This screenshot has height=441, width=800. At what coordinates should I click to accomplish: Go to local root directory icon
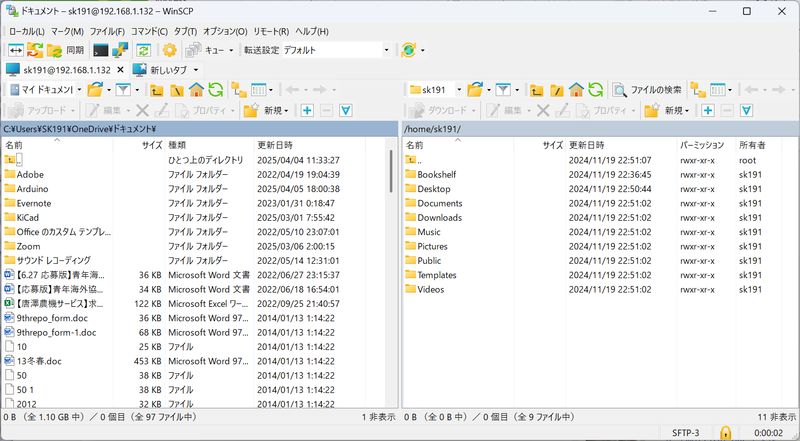[177, 90]
